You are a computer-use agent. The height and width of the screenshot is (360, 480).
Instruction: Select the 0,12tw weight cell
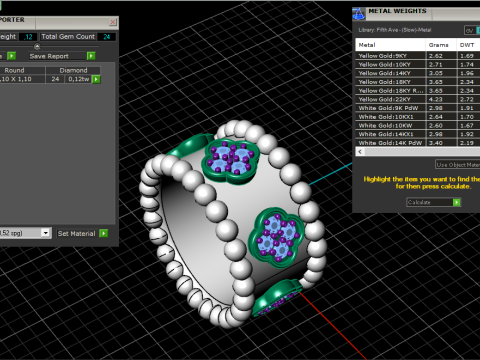pos(79,79)
